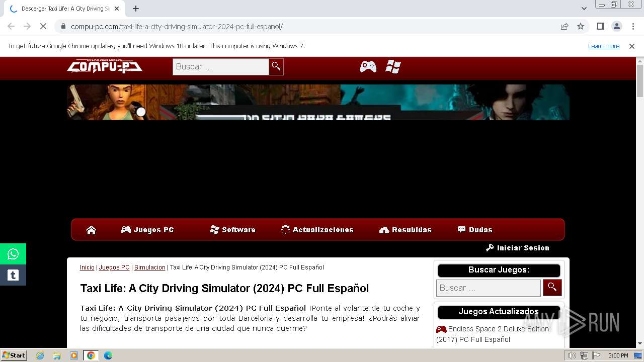Click the page vertical scrollbar thumb
The width and height of the screenshot is (644, 362).
640,80
